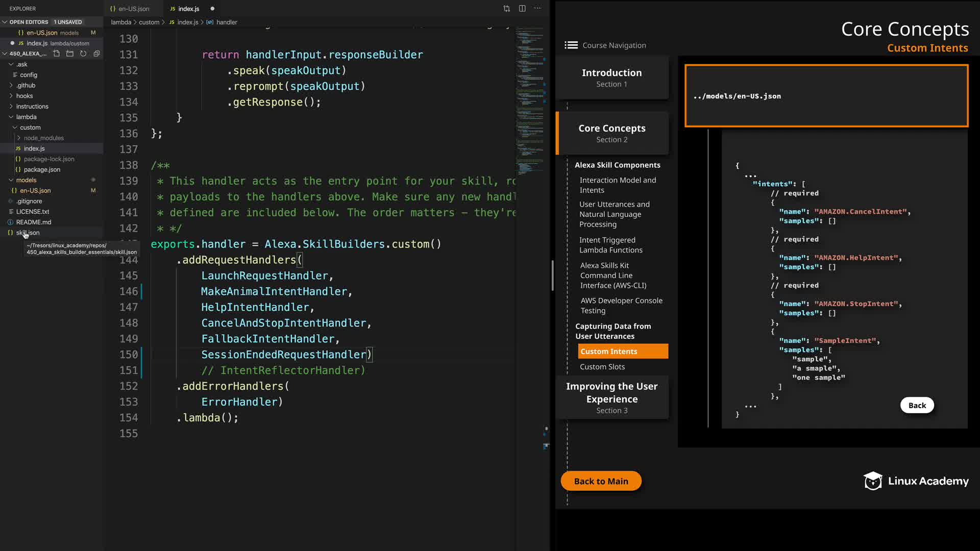Collapse all folders in explorer
The image size is (980, 551).
pos(96,54)
